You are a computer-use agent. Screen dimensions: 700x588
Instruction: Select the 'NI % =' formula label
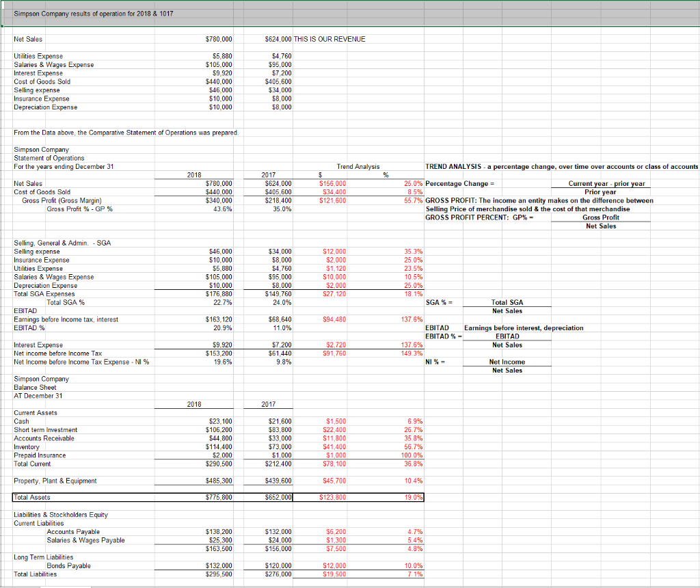click(435, 362)
